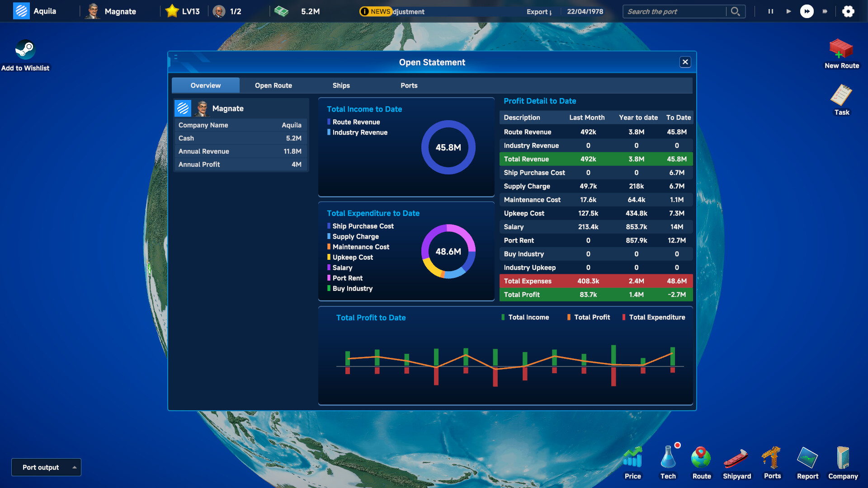Open the Report icon
868x488 pixels.
pyautogui.click(x=807, y=458)
